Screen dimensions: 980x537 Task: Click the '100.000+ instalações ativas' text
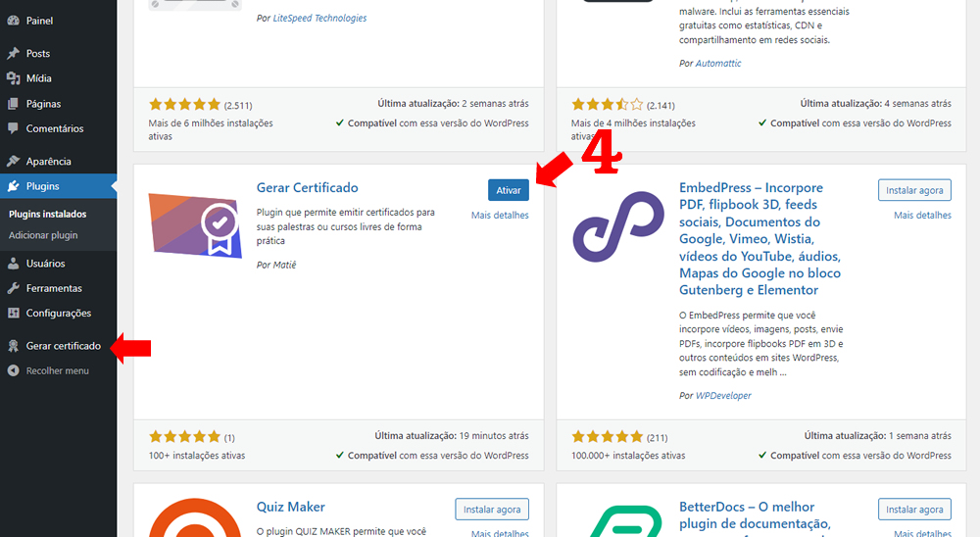628,455
